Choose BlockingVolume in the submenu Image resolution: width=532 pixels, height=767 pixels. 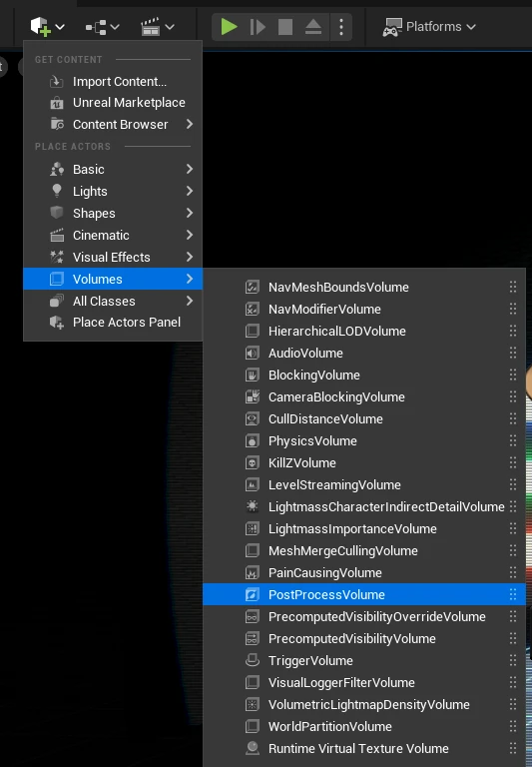tap(364, 376)
